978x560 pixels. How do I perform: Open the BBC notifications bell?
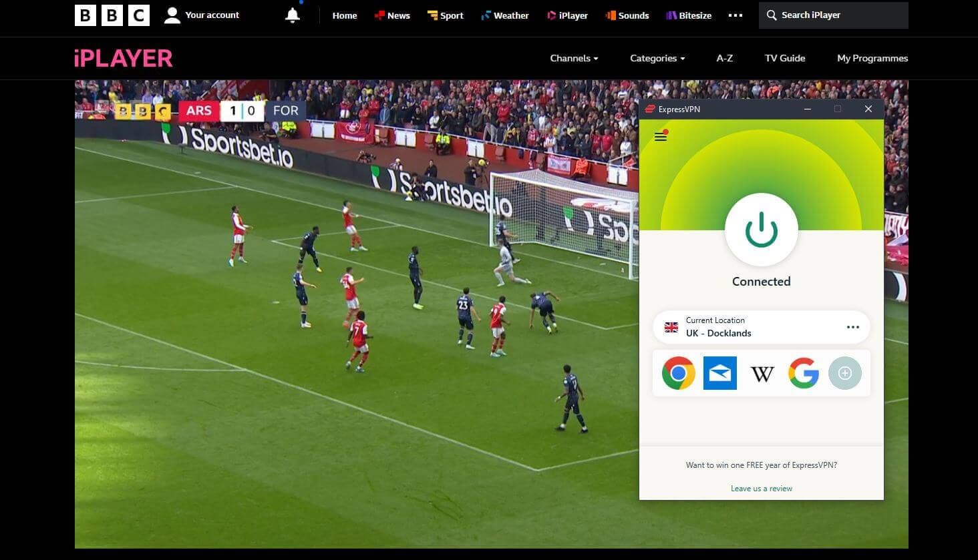tap(293, 15)
